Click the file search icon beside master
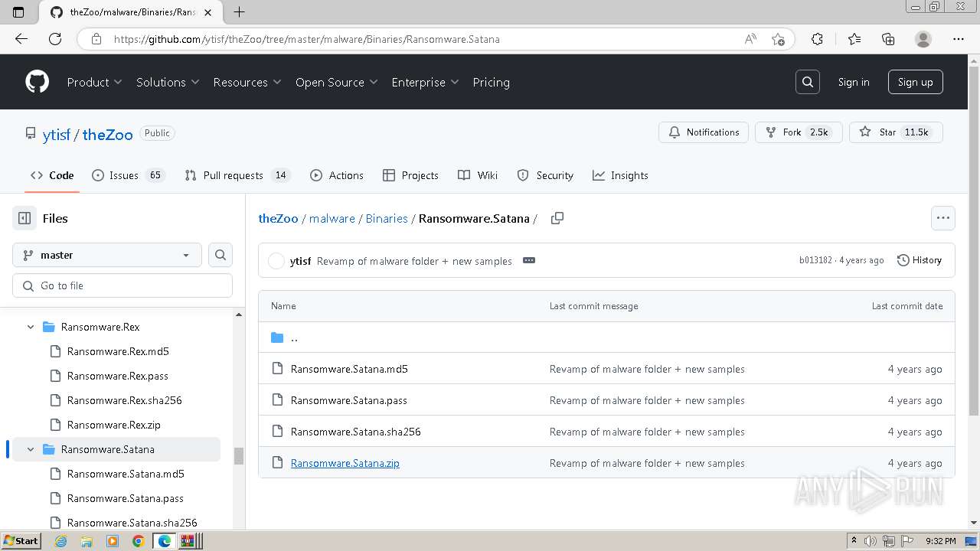The height and width of the screenshot is (551, 980). click(x=220, y=255)
